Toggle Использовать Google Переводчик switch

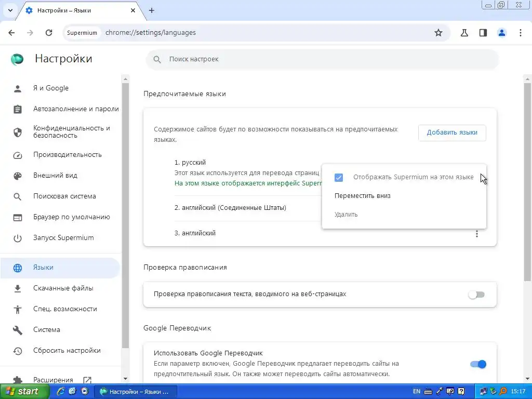478,364
